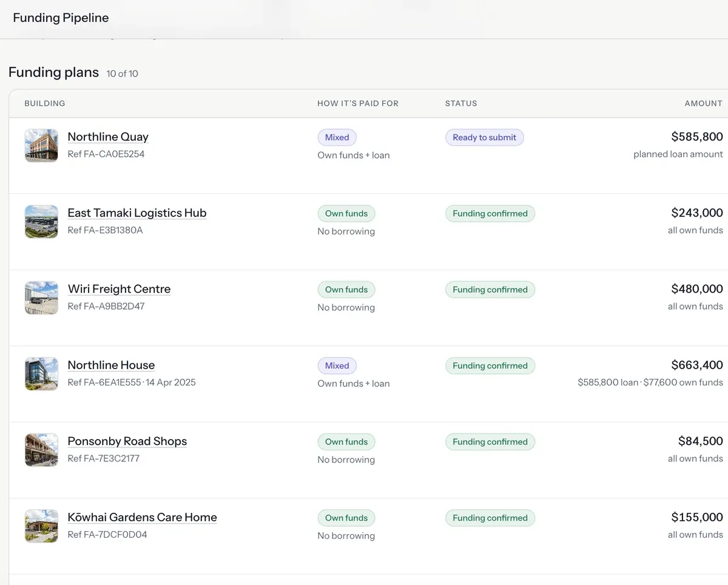Click the Funding plans section heading

click(x=53, y=72)
